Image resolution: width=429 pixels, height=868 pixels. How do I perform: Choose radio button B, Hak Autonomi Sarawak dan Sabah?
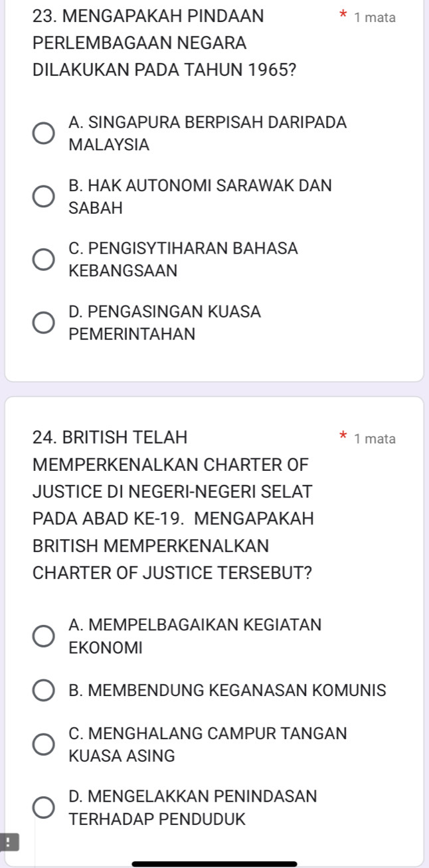(x=44, y=197)
